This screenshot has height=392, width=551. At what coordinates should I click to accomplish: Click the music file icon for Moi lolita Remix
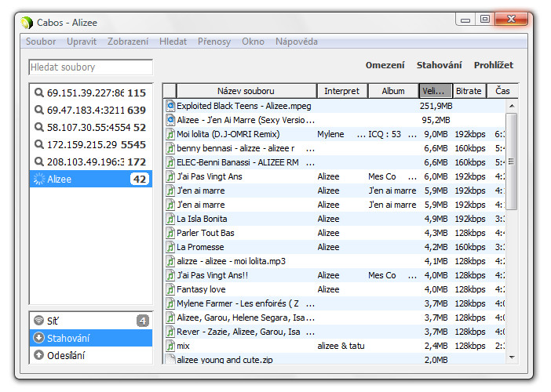[170, 134]
